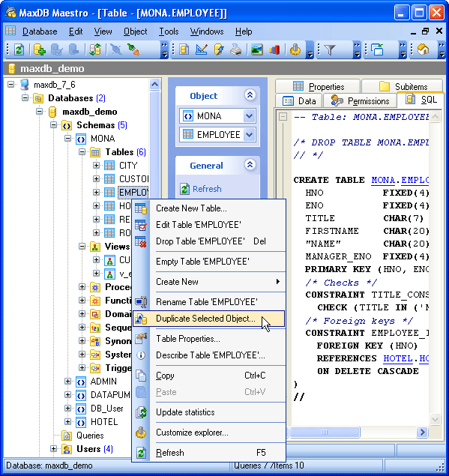
Task: Select the HOTEL schema in tree
Action: [x=104, y=422]
